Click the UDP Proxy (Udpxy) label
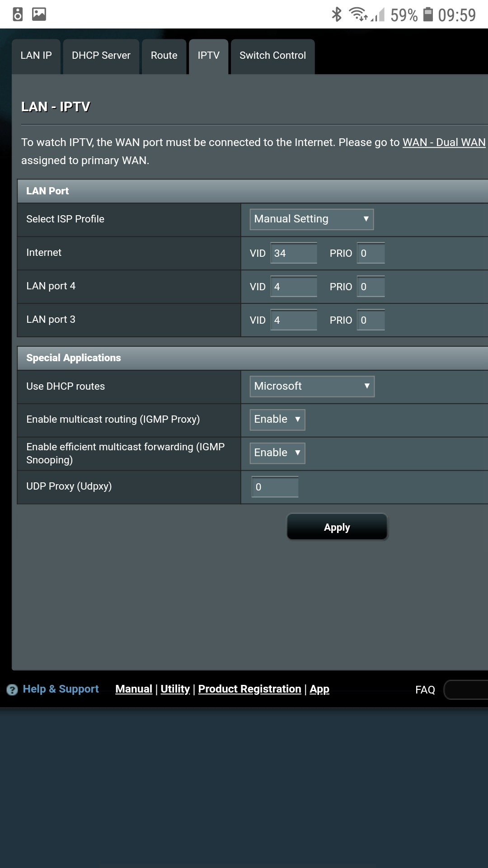This screenshot has height=868, width=488. (69, 486)
